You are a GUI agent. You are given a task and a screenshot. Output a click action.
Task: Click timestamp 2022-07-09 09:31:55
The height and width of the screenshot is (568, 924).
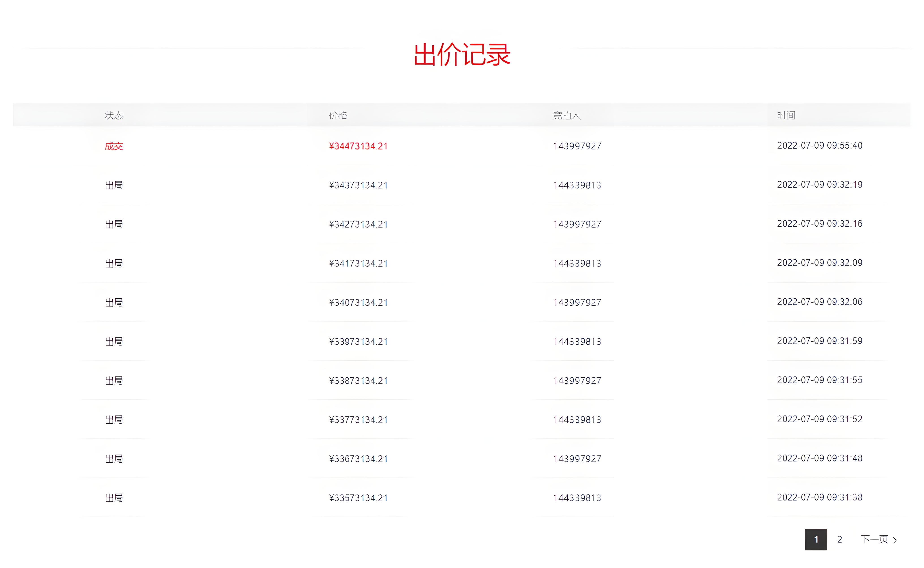pos(819,380)
